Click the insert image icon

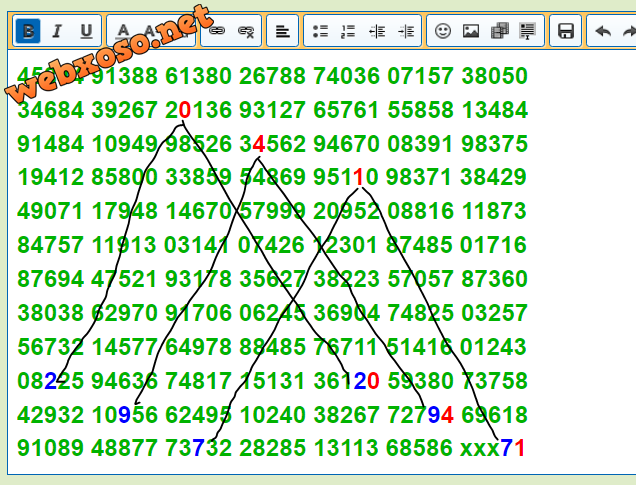(471, 31)
